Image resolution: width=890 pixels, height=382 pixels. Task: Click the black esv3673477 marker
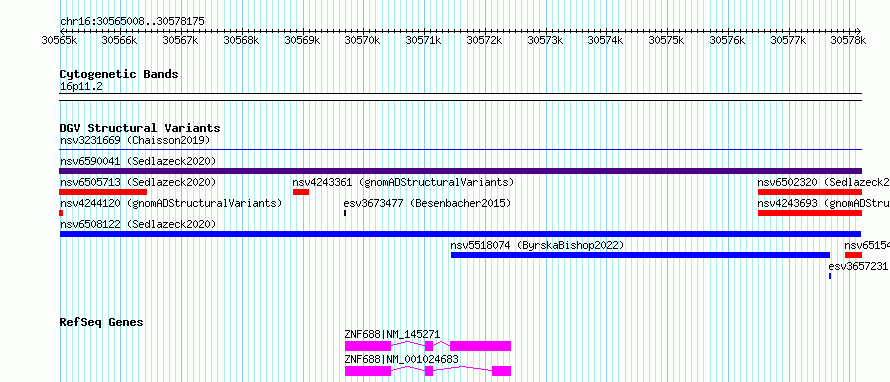pyautogui.click(x=345, y=213)
